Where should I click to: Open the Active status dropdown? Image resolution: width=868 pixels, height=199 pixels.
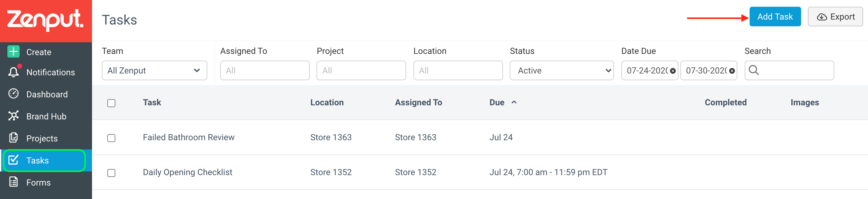(x=562, y=71)
